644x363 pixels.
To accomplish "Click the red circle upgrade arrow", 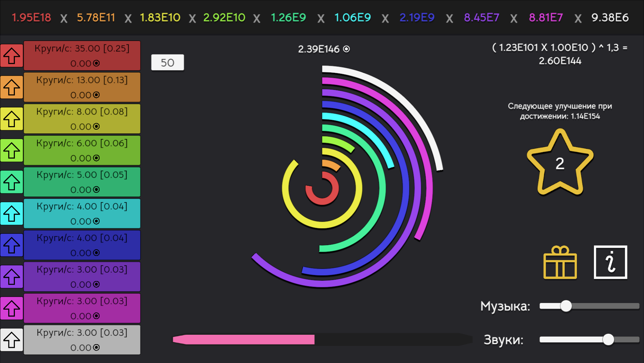I will 12,55.
